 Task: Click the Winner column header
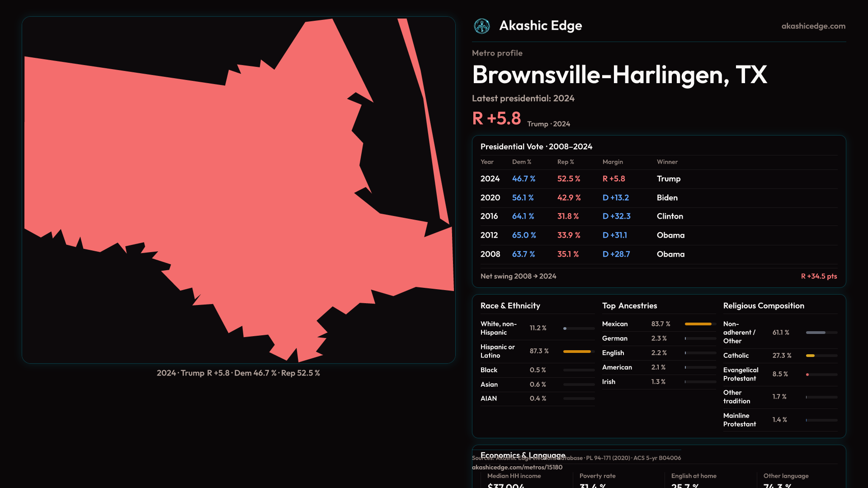pos(667,162)
